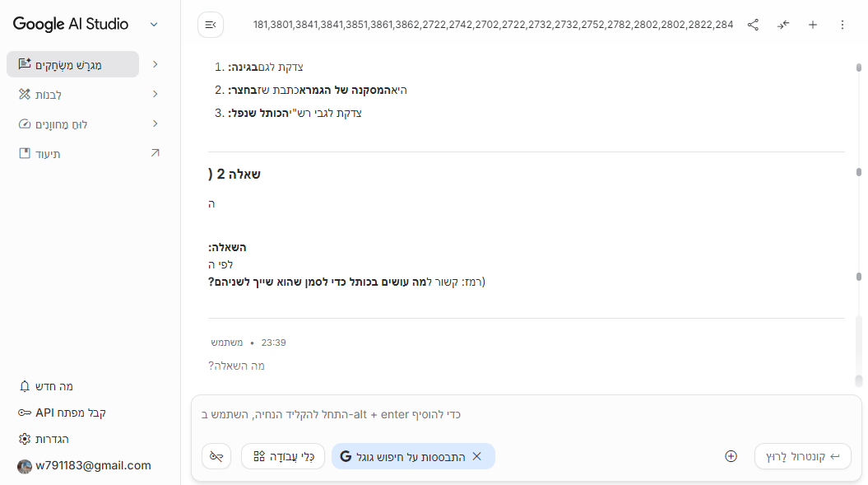This screenshot has width=868, height=485.
Task: Click the compare mode arrows icon
Action: coord(782,25)
